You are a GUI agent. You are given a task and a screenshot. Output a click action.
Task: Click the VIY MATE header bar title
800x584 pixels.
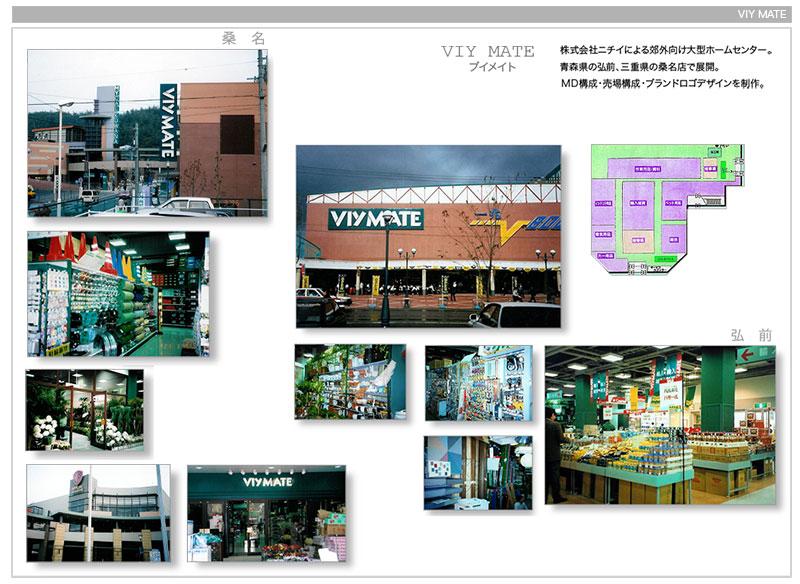point(761,14)
